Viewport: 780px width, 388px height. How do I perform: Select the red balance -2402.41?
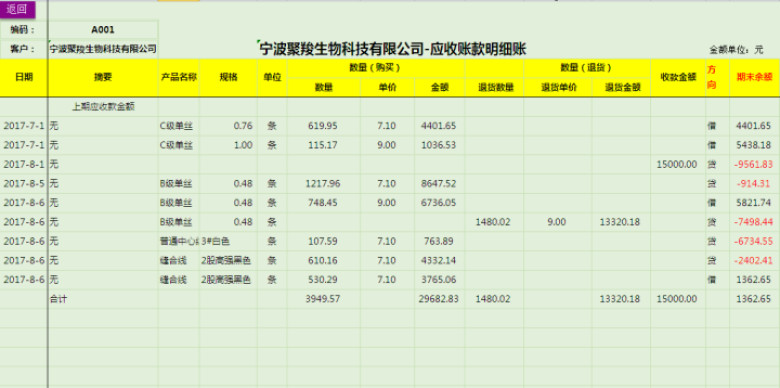tap(755, 261)
